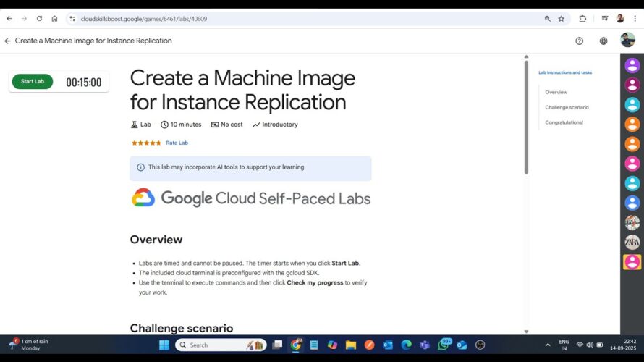
Task: Open the volume tray icon
Action: [590, 345]
